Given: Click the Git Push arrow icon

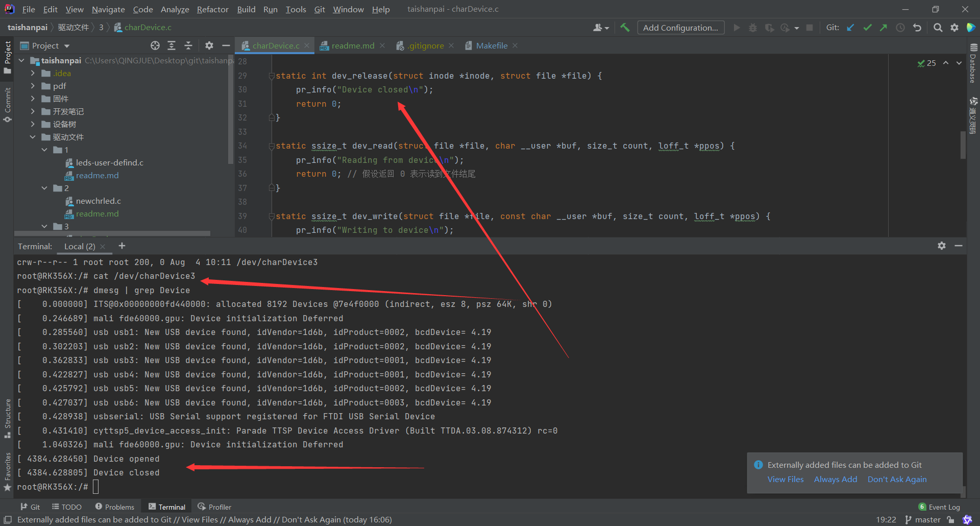Looking at the screenshot, I should coord(884,28).
